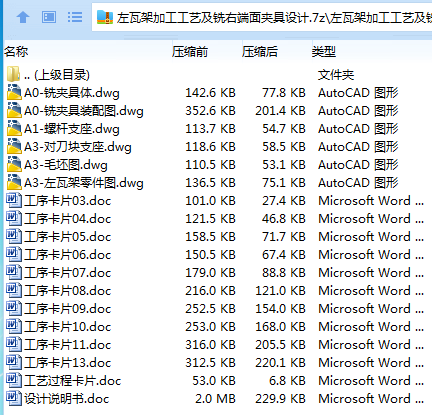This screenshot has height=415, width=432.
Task: Select file name 工序卡片10.doc
Action: tap(68, 327)
